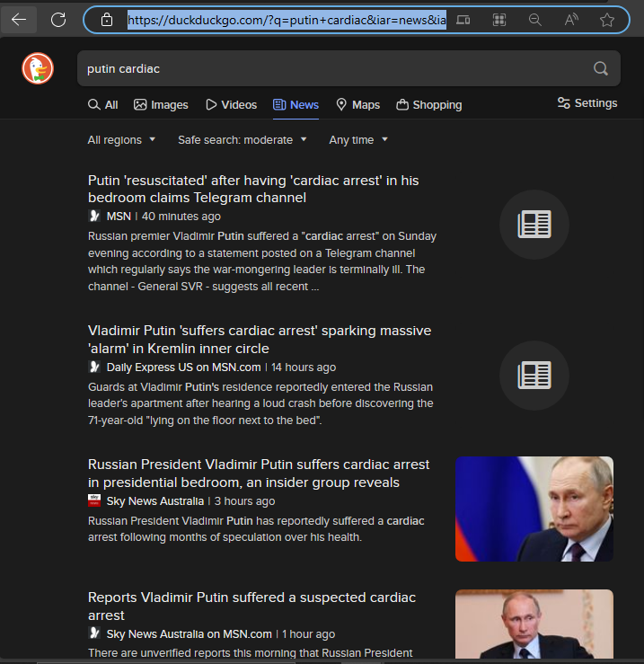Open 'Putin resuscitated' MSN headline

[x=253, y=189]
